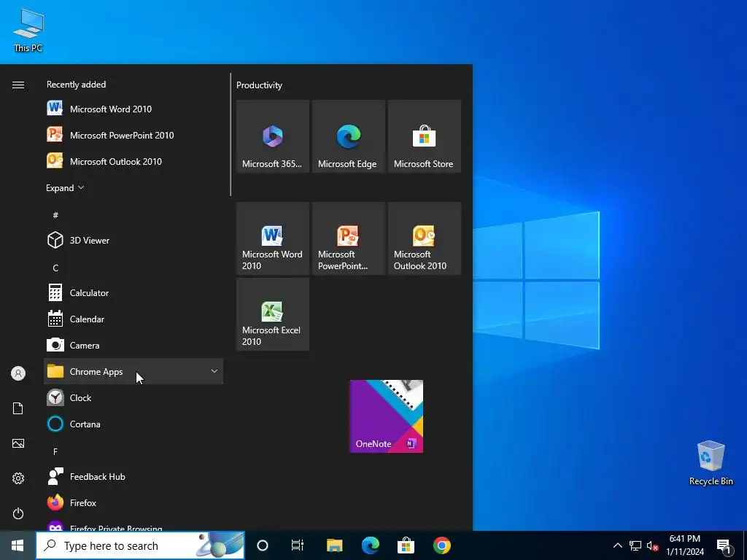Viewport: 747px width, 560px height.
Task: Open the Microsoft Edge tile
Action: (x=349, y=136)
